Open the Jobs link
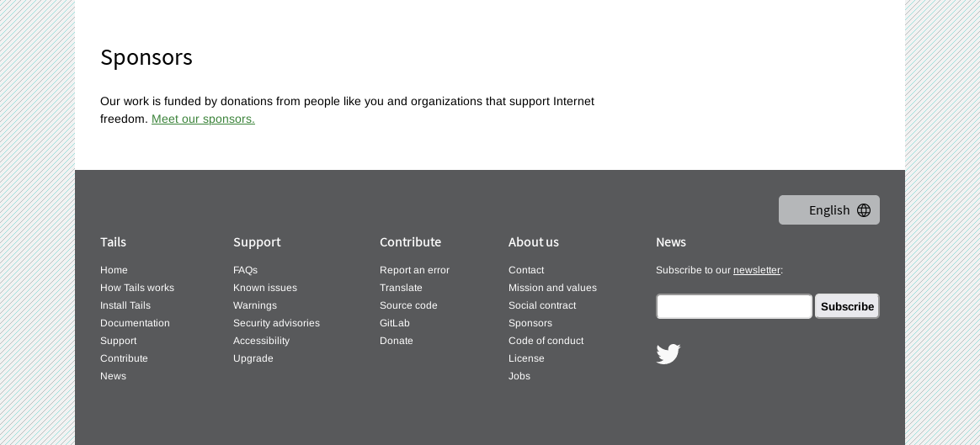Image resolution: width=980 pixels, height=445 pixels. coord(519,376)
